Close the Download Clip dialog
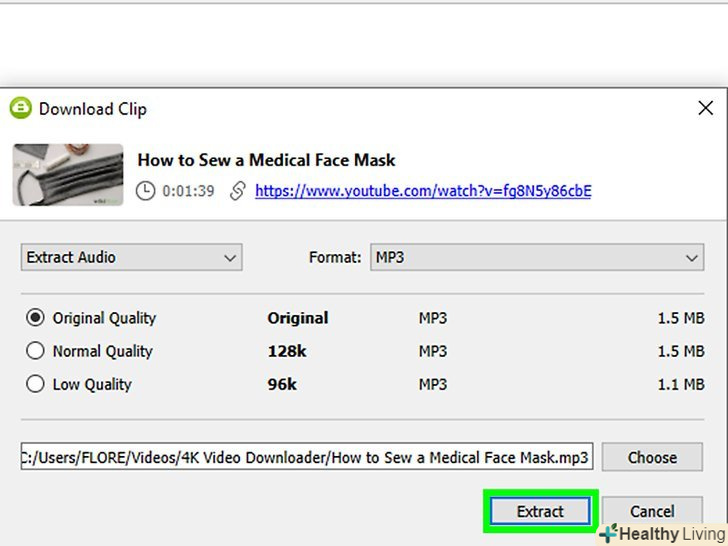Image resolution: width=728 pixels, height=546 pixels. click(x=705, y=108)
